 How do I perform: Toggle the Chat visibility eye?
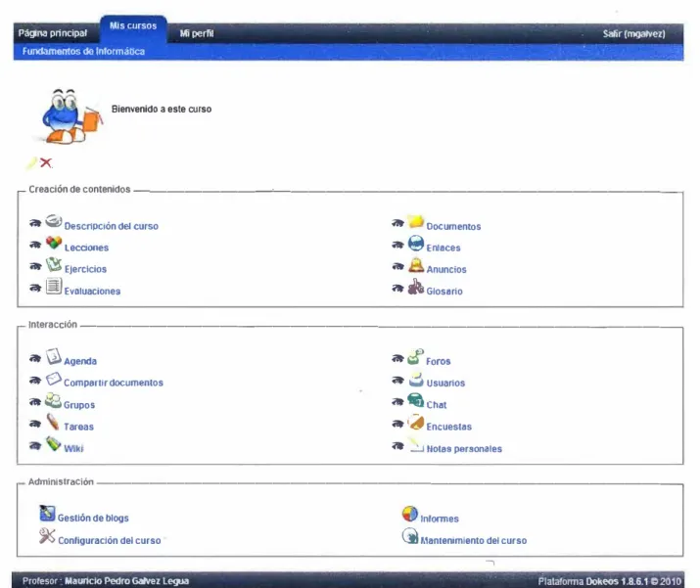(x=397, y=402)
